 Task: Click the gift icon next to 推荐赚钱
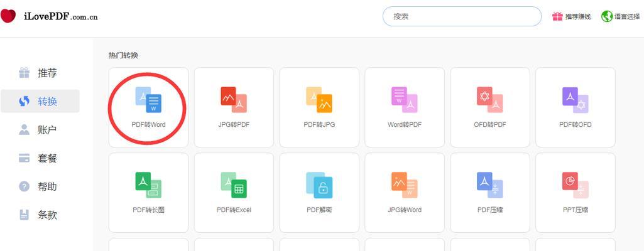pyautogui.click(x=557, y=16)
